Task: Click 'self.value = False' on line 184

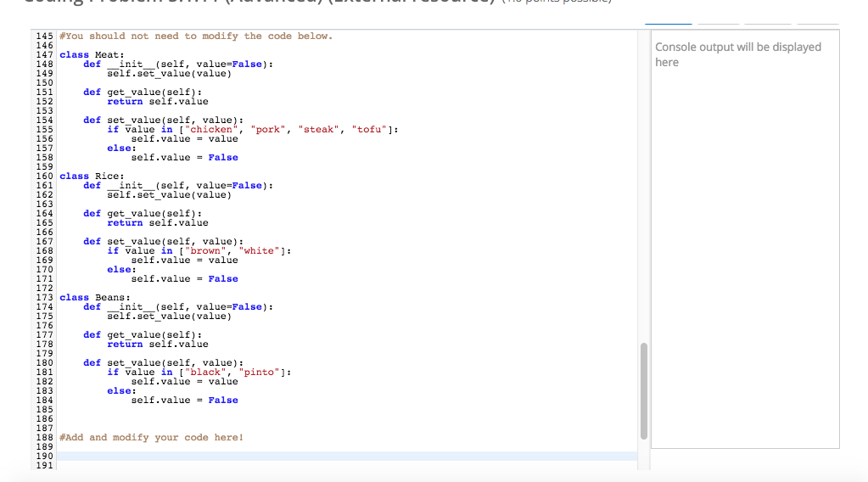Action: [184, 400]
